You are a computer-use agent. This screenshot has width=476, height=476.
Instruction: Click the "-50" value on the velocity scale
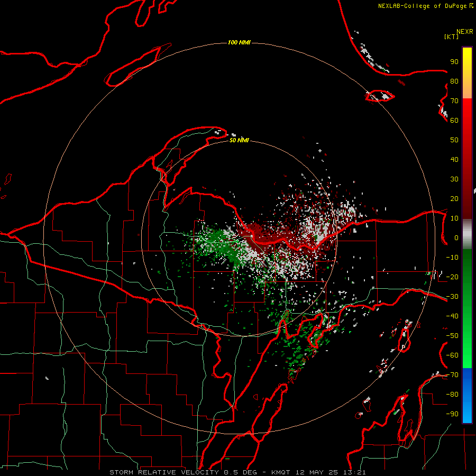tap(452, 336)
